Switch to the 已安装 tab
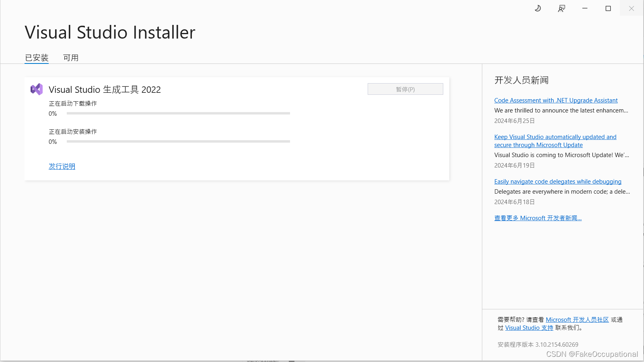Image resolution: width=644 pixels, height=362 pixels. (x=37, y=58)
